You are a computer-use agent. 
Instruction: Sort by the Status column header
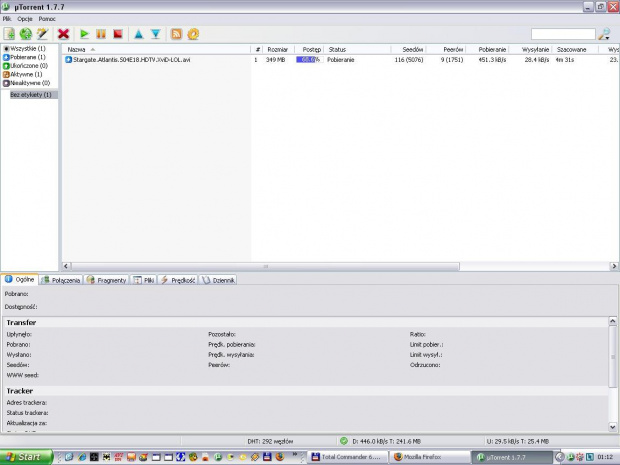[357, 49]
